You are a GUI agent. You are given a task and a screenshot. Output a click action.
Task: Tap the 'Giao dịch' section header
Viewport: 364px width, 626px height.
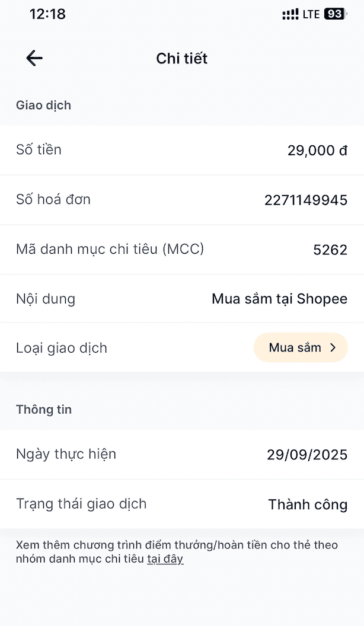(x=43, y=106)
